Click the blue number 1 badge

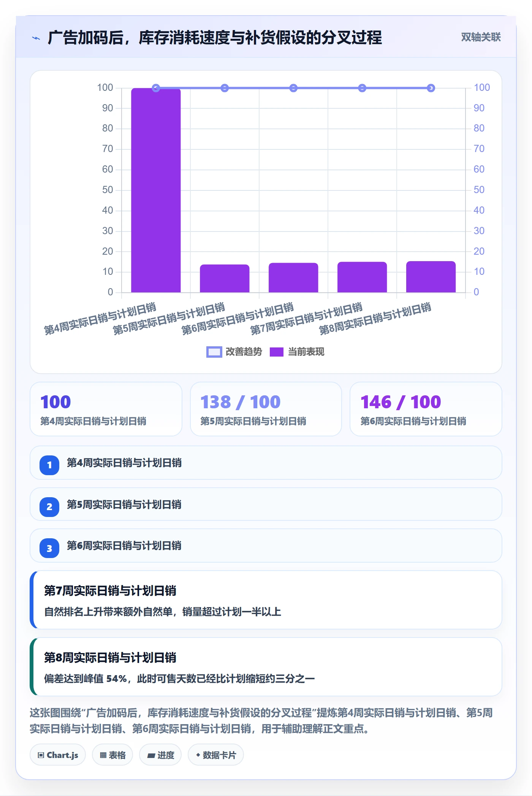49,465
